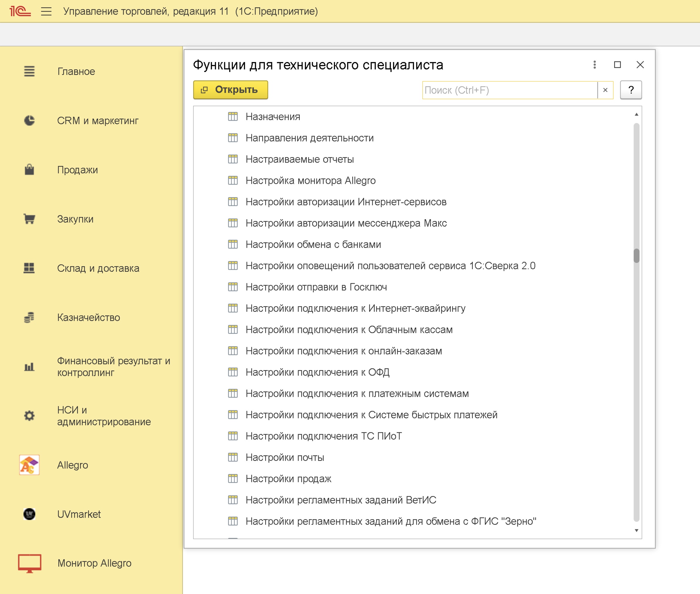Click the table icon beside Настраиваемые отчеты
Viewport: 700px width, 594px height.
[233, 159]
